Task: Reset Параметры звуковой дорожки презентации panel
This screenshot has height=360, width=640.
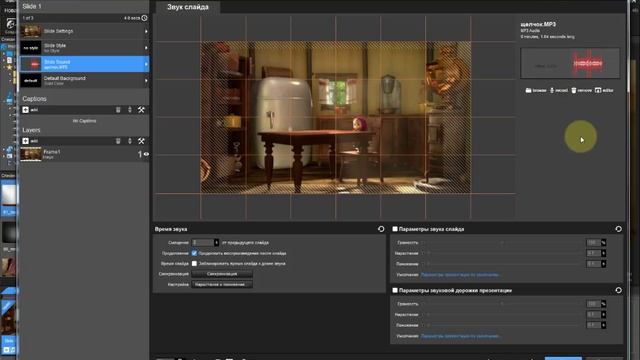Action: click(618, 290)
